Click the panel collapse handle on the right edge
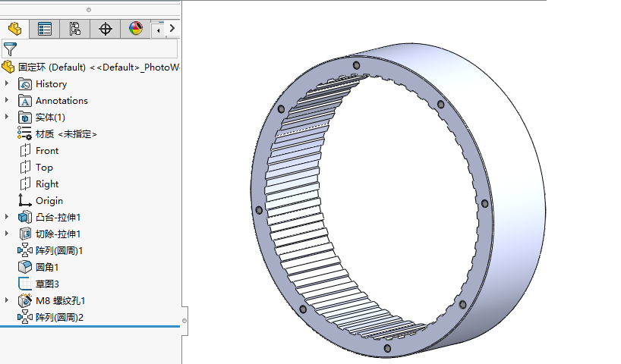This screenshot has height=364, width=621. coord(184,321)
